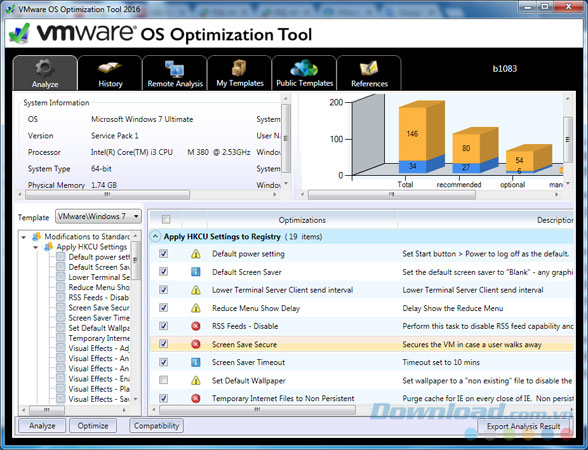588x450 pixels.
Task: Click the Apply HKCU Settings tree node icon
Action: (48, 247)
